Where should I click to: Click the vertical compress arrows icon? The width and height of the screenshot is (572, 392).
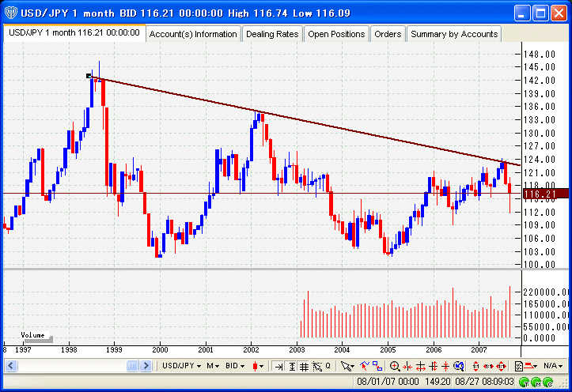click(445, 366)
